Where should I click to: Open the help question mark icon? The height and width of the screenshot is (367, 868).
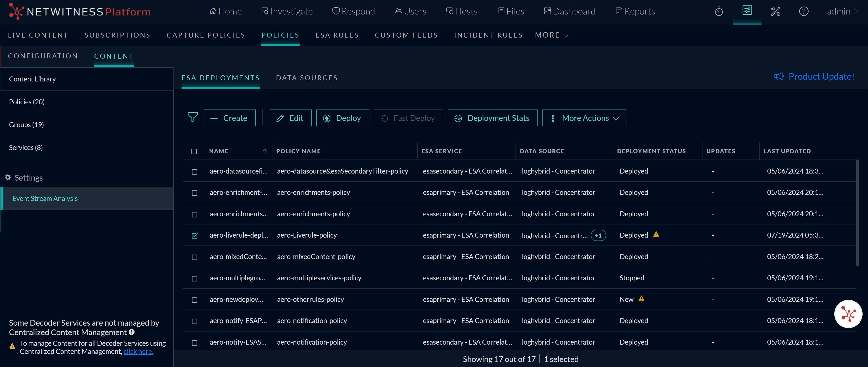tap(804, 12)
